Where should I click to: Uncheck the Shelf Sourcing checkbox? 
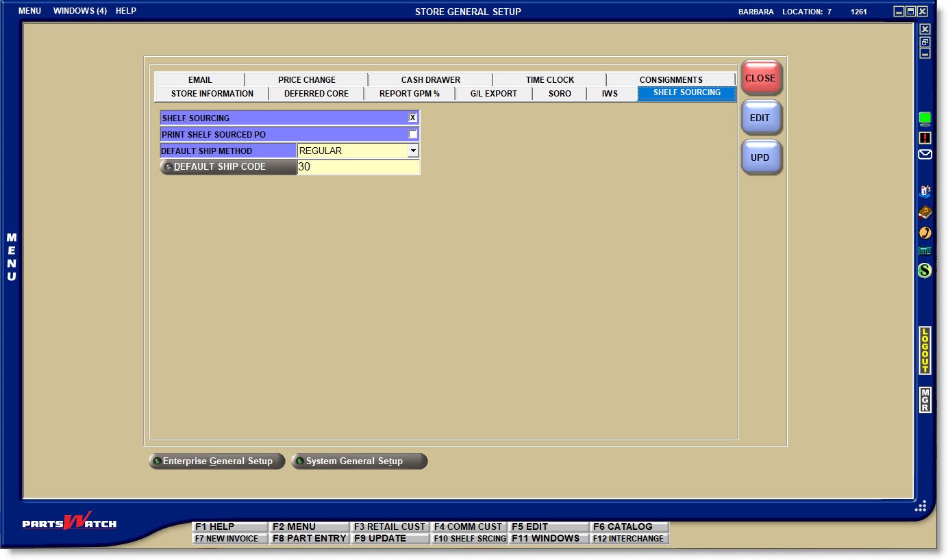point(412,118)
